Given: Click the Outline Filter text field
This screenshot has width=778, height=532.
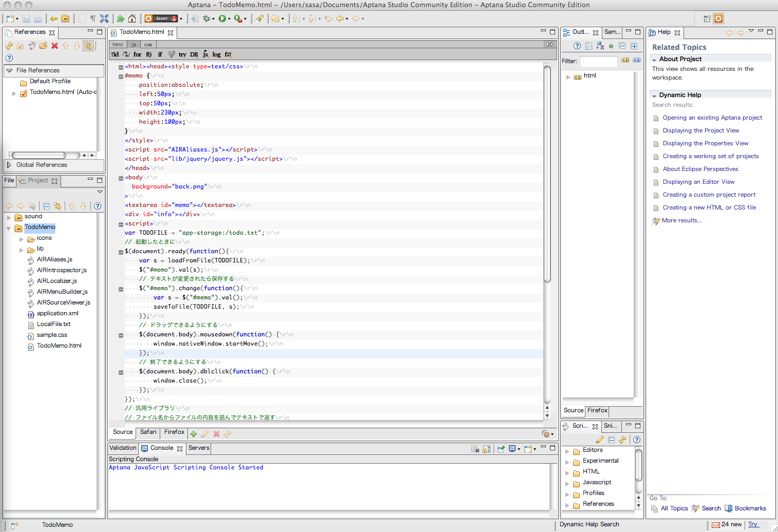Looking at the screenshot, I should coord(598,61).
